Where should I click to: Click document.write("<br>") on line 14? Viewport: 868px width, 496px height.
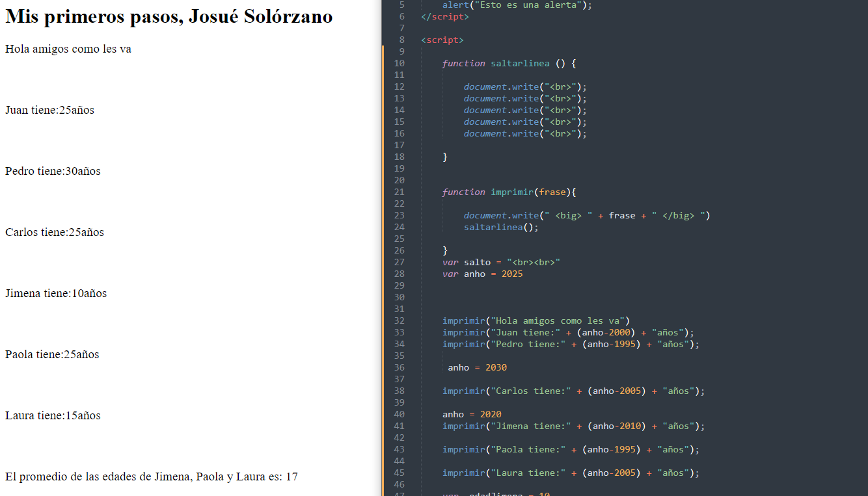(525, 110)
